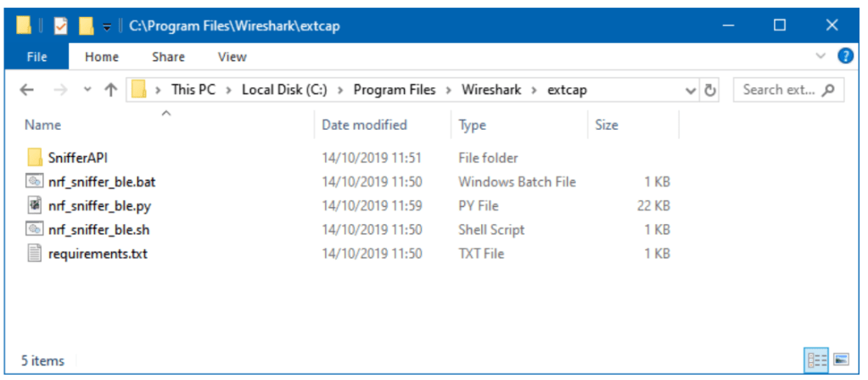868x380 pixels.
Task: Click the Help question mark icon
Action: [x=845, y=57]
